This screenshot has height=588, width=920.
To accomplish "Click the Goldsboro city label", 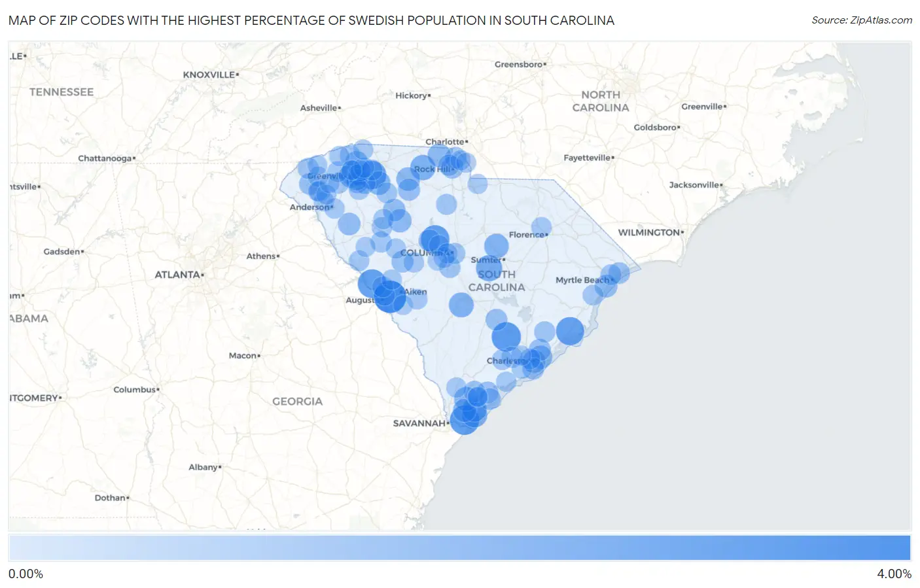I will [656, 127].
